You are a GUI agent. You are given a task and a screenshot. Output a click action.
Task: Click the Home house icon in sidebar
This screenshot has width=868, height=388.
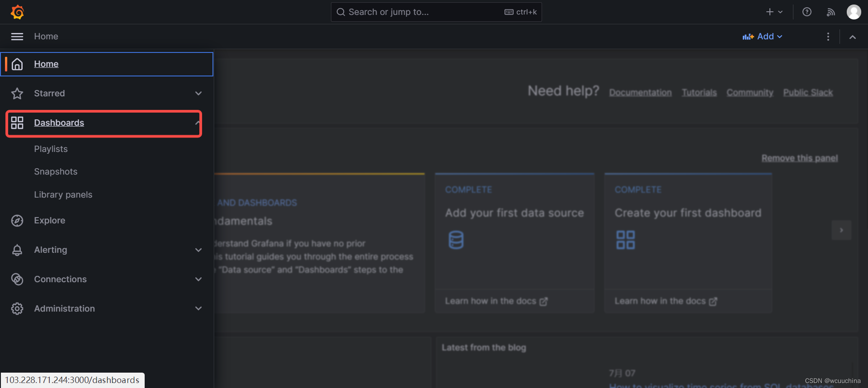(17, 64)
